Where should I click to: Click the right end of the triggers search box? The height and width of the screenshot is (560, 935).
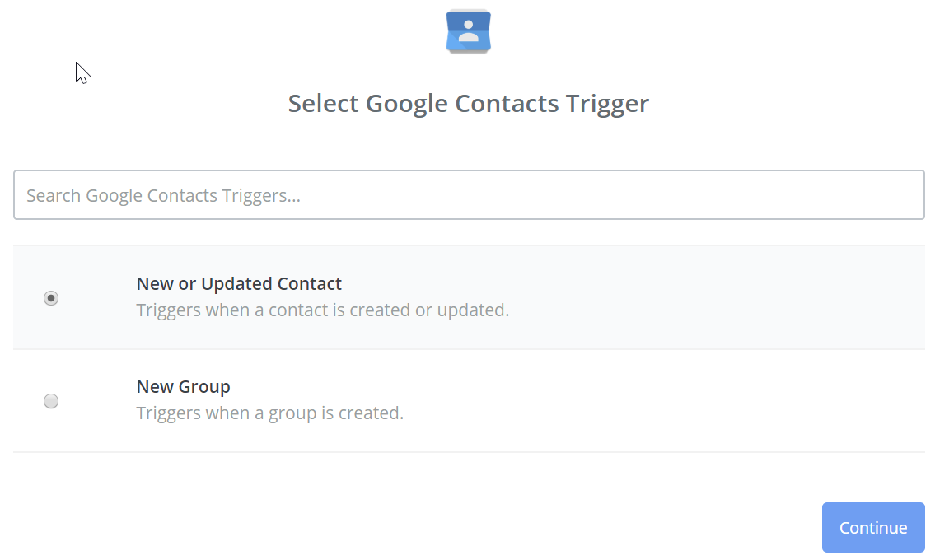[895, 195]
